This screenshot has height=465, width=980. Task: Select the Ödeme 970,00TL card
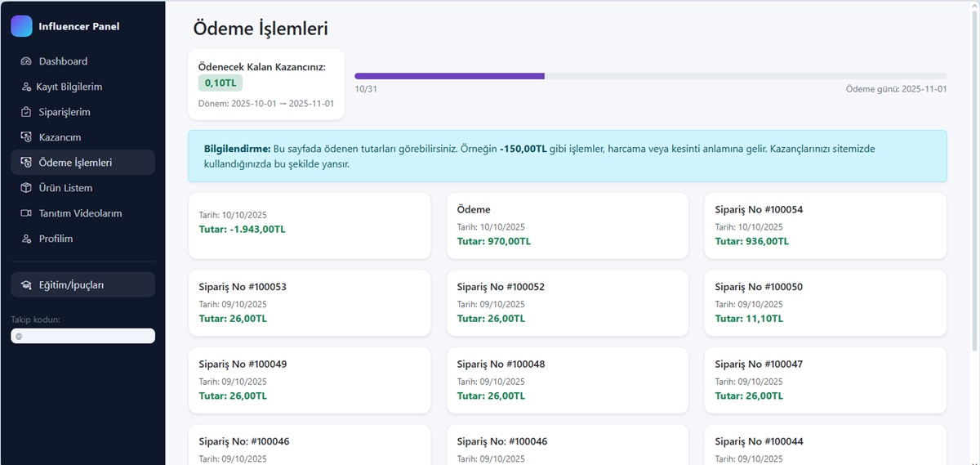[x=567, y=226]
